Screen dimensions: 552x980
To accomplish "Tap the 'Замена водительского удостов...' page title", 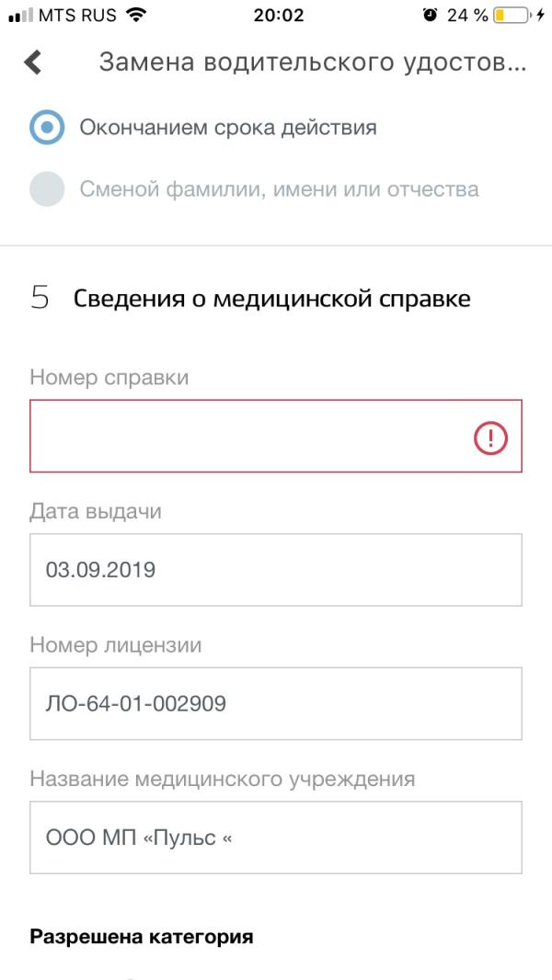I will [313, 63].
